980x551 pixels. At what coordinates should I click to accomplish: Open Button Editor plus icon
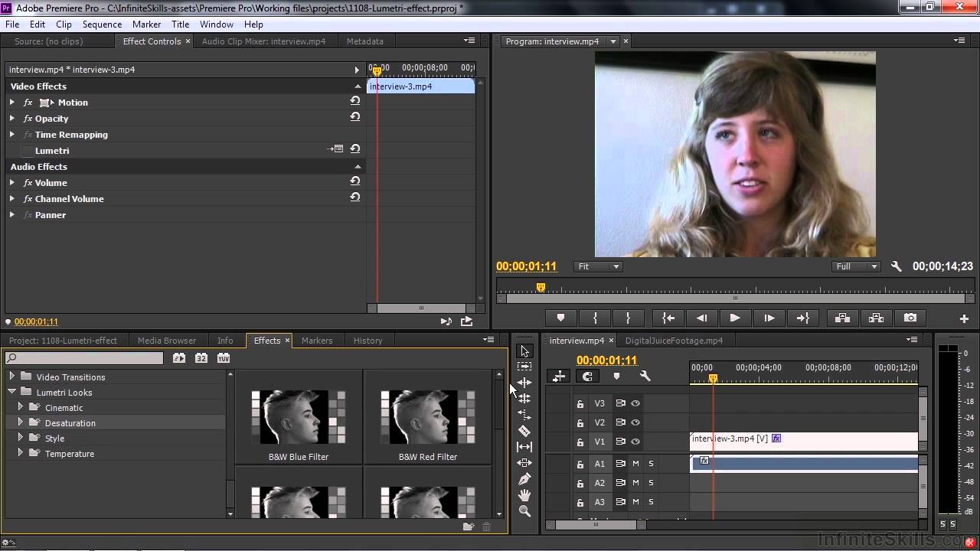pos(964,318)
